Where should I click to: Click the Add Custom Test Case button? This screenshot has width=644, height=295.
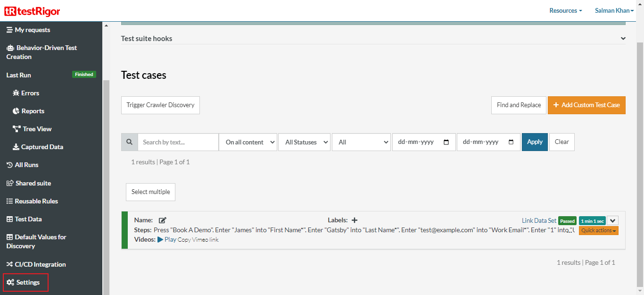click(x=586, y=105)
